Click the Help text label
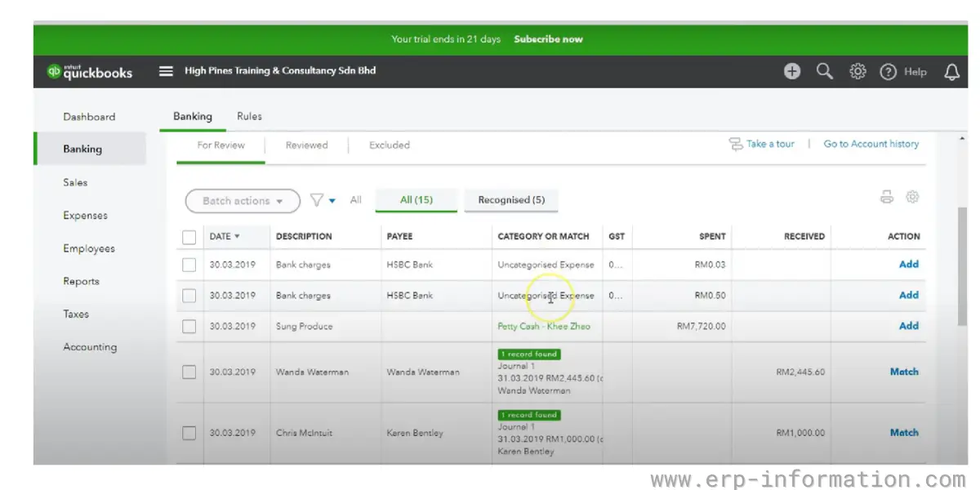Screen dimensions: 980x490 (x=915, y=72)
